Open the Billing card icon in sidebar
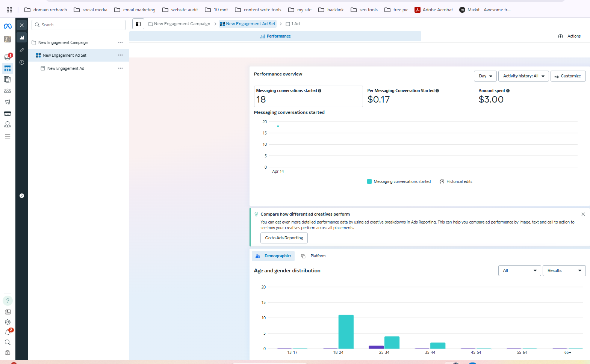This screenshot has width=590, height=364. point(8,113)
